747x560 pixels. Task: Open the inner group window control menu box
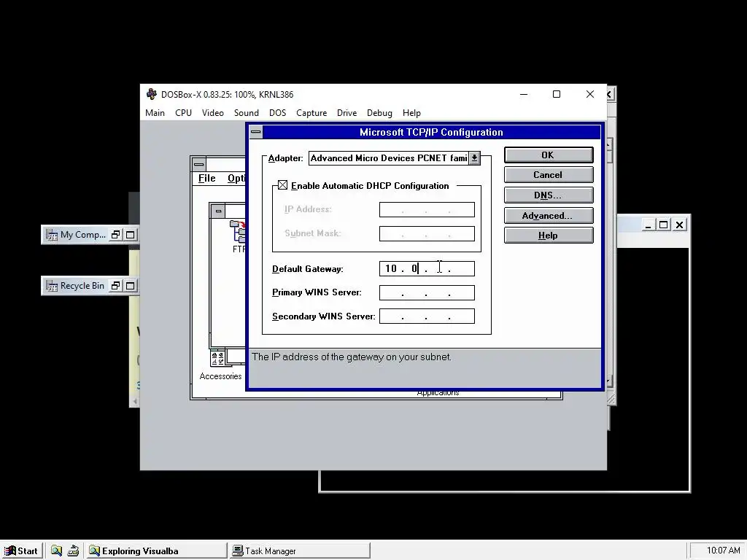217,211
